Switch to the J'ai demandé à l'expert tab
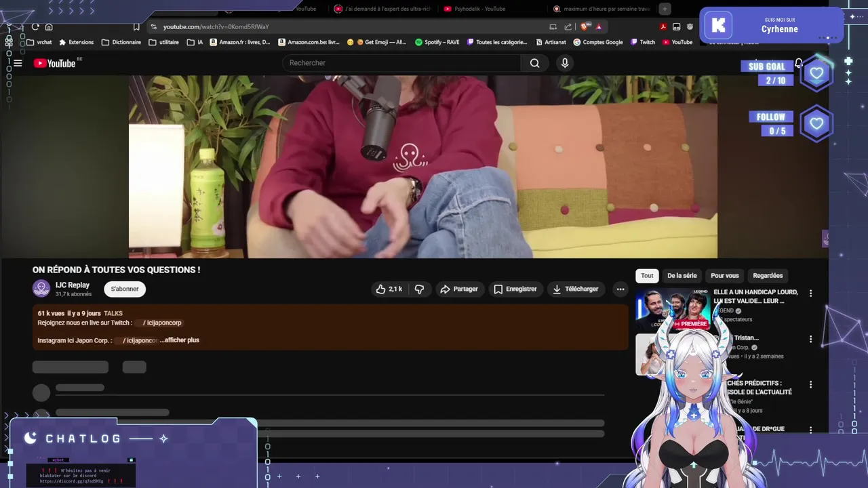The image size is (868, 488). coord(383,9)
